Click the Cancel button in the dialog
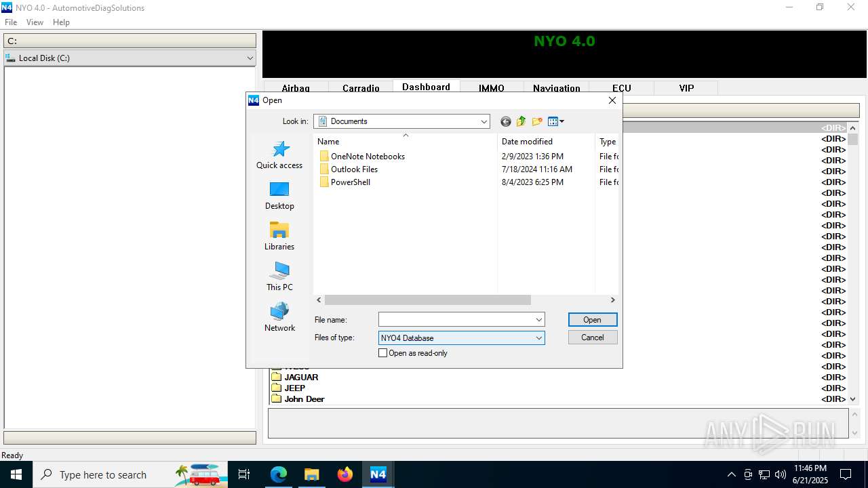 592,338
